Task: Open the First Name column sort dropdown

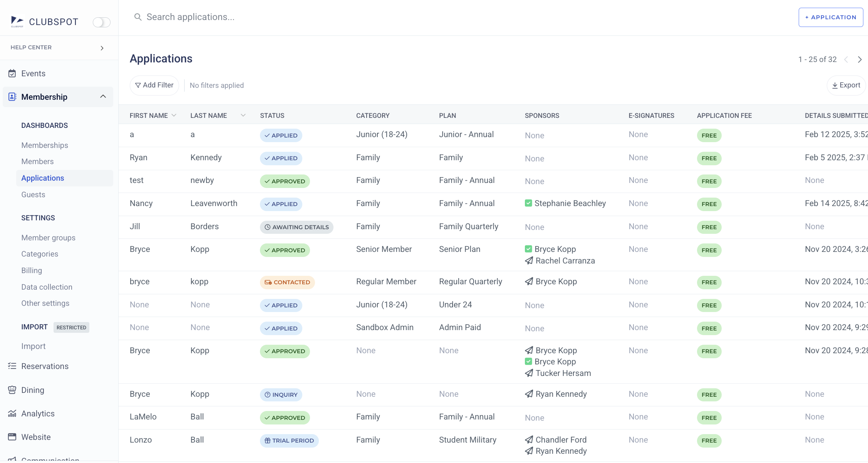Action: pyautogui.click(x=174, y=115)
